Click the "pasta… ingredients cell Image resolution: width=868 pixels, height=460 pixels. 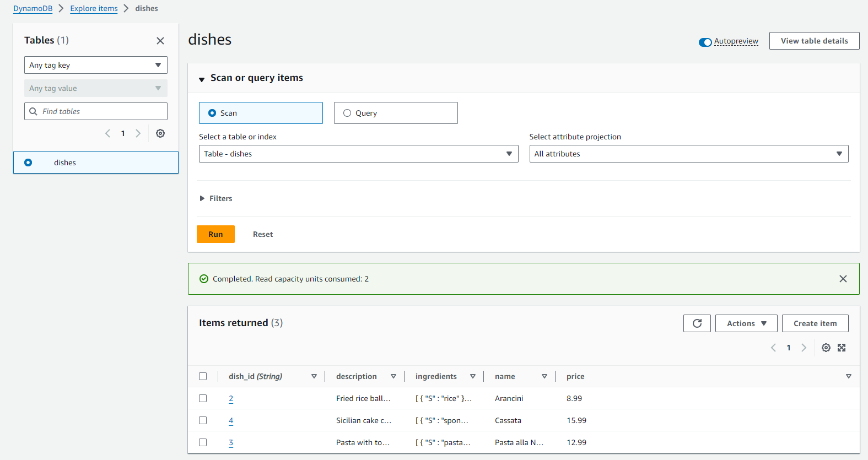pos(443,442)
